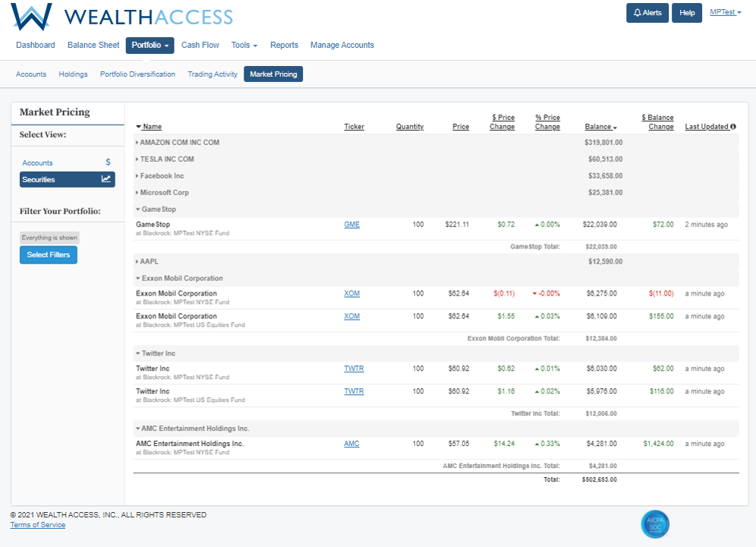Click AMC balance change $1,424.00

point(658,444)
